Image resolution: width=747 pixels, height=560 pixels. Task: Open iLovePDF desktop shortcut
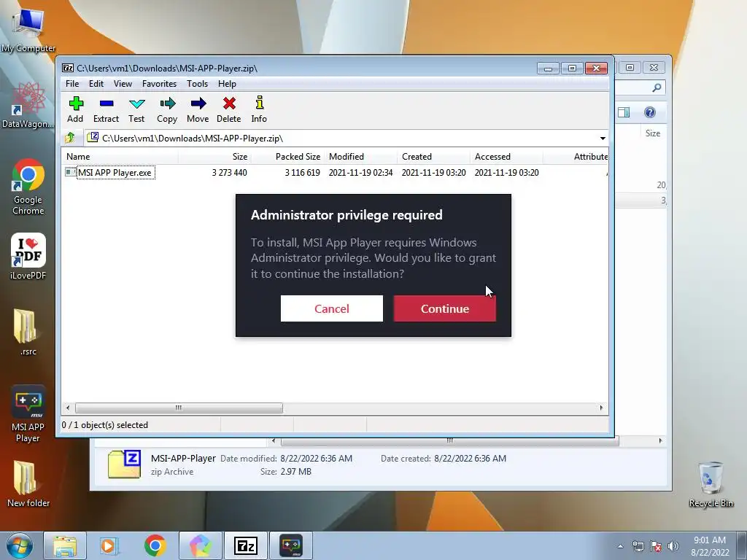pyautogui.click(x=28, y=256)
